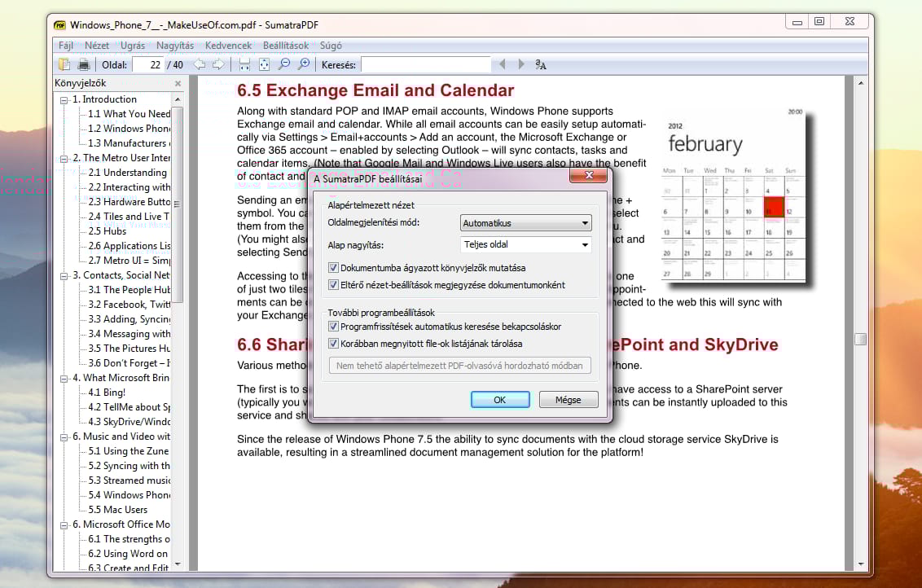Toggle Dokumentumba ágyazott könyvjelzők mutatása checkbox
This screenshot has height=588, width=922.
click(x=333, y=268)
